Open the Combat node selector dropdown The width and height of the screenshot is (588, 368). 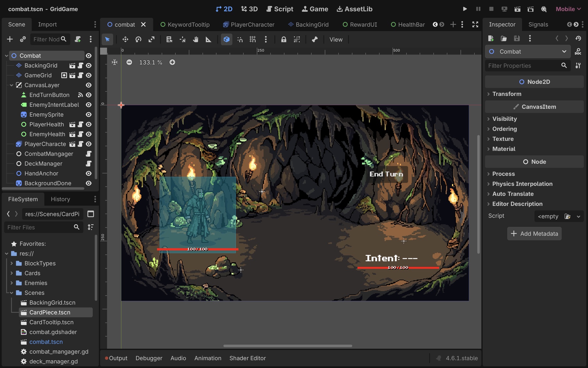[x=528, y=52]
